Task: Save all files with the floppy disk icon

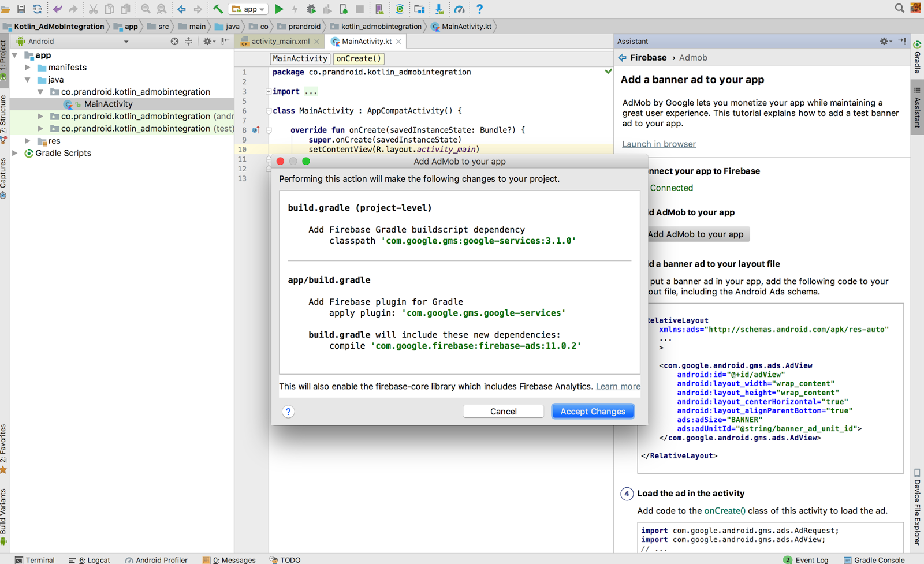Action: [x=21, y=9]
